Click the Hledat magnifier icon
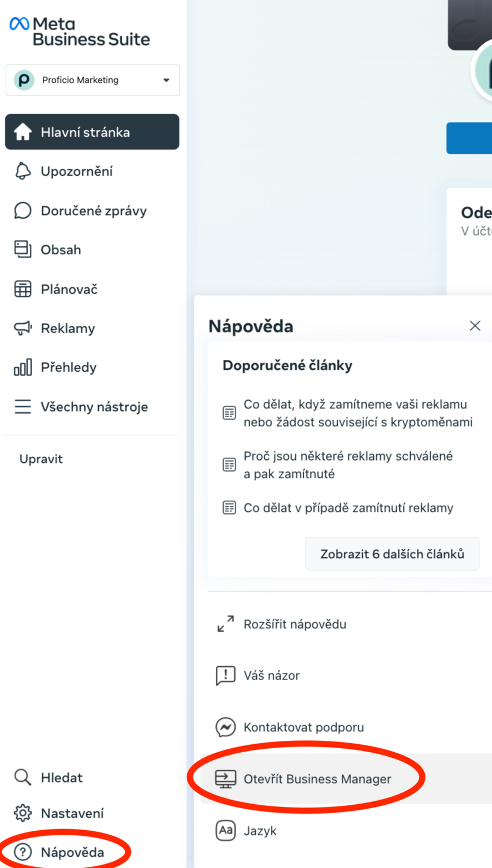Screen dimensions: 492x868 [x=23, y=778]
